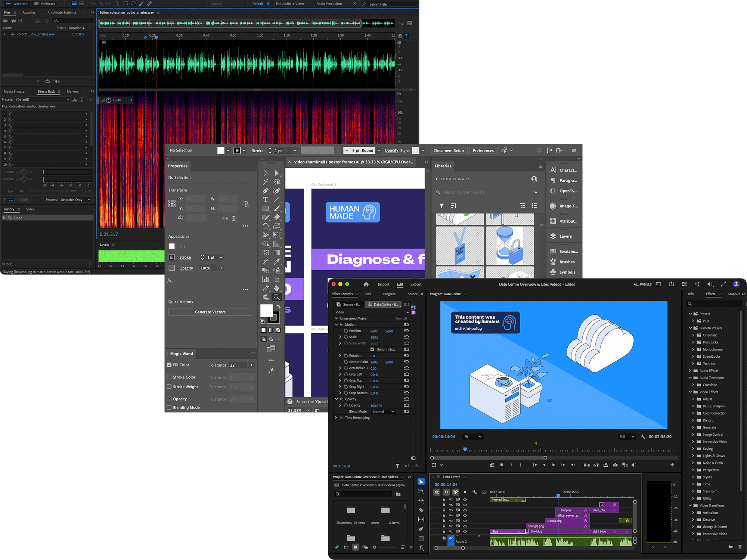
Task: Expand Blur & Sharpen effects folder
Action: tap(693, 407)
